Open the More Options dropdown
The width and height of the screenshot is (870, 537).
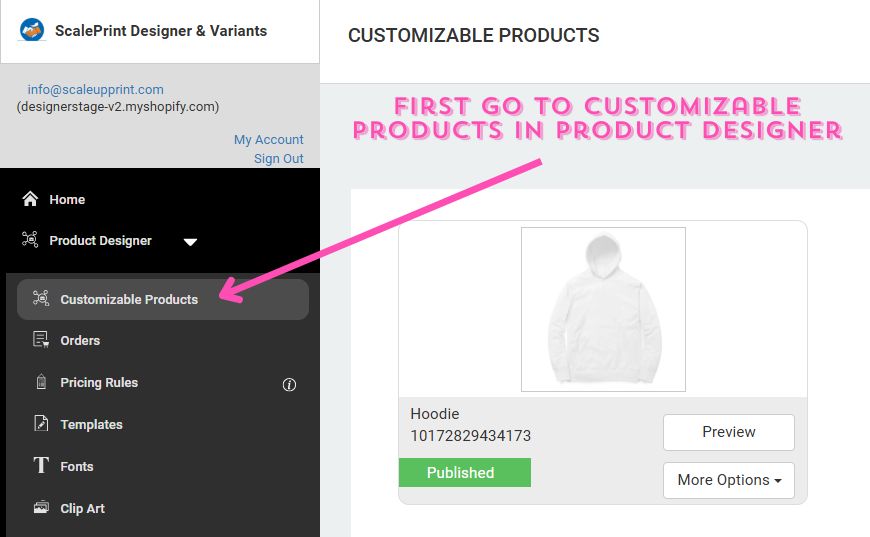coord(729,480)
